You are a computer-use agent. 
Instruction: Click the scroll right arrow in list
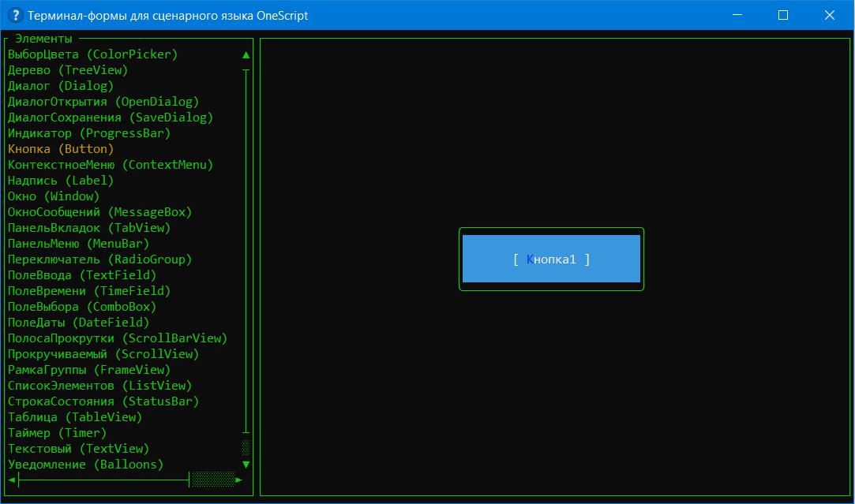coord(239,480)
